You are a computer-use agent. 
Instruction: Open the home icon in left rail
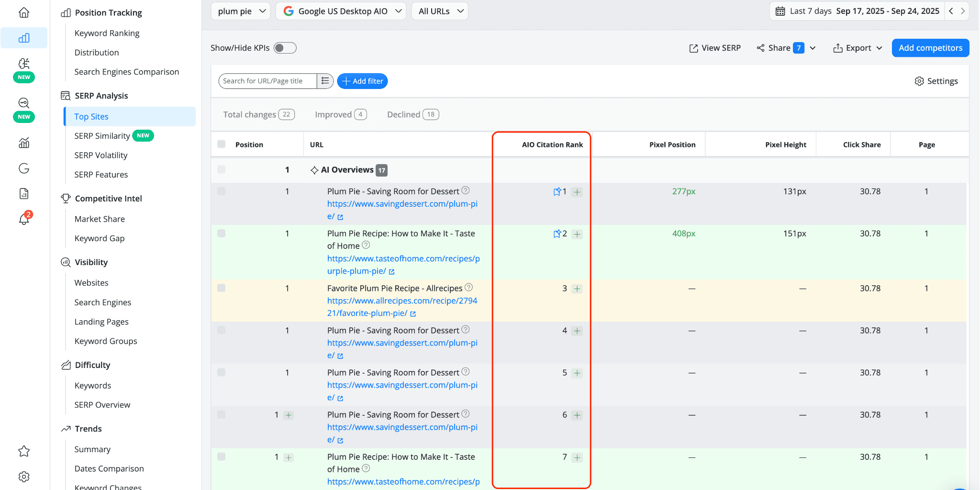[x=24, y=12]
